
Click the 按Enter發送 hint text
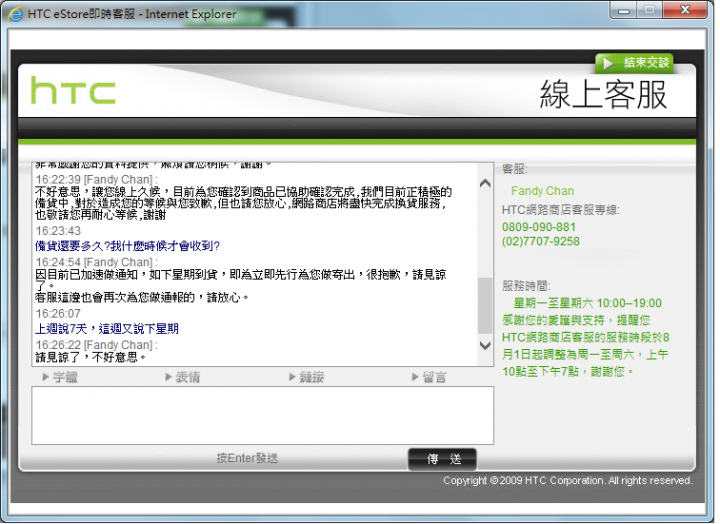(247, 458)
